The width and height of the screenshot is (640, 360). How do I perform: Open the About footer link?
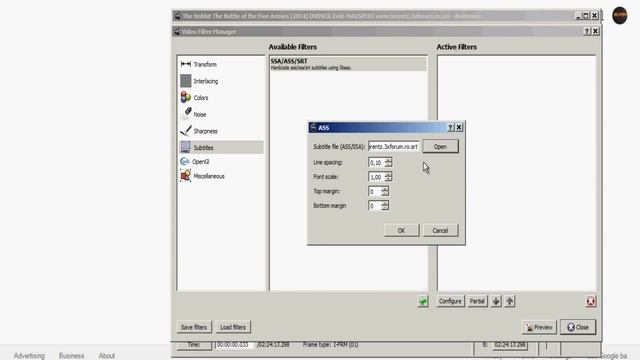click(x=107, y=356)
